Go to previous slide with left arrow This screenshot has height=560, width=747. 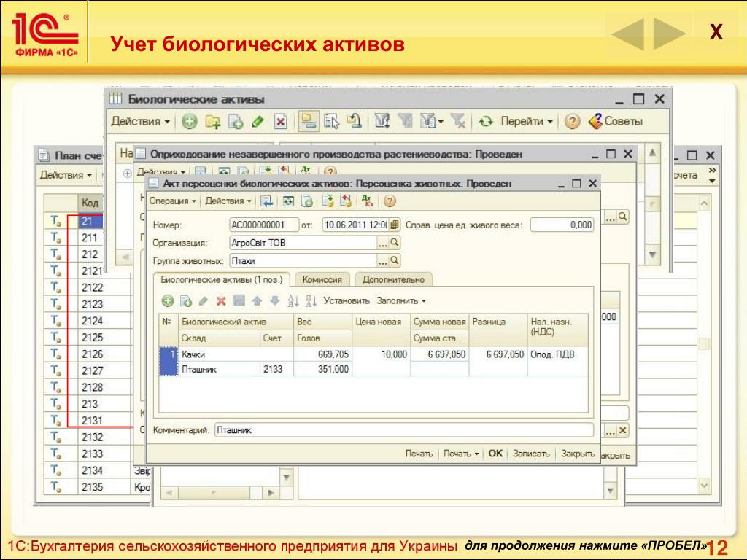[628, 34]
